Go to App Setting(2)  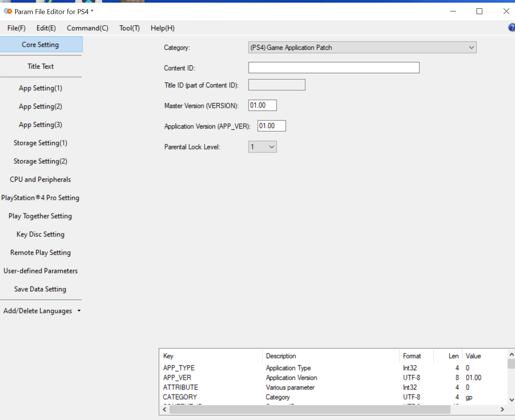pos(41,106)
